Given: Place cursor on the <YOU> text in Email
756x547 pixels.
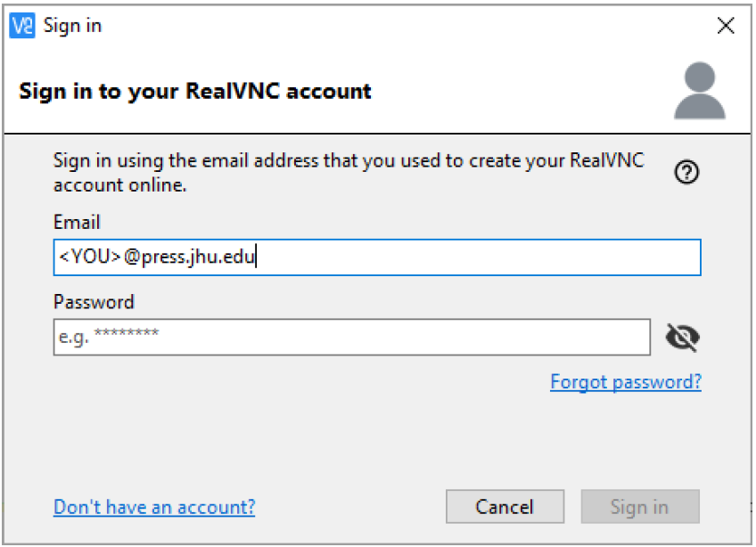Looking at the screenshot, I should [90, 257].
